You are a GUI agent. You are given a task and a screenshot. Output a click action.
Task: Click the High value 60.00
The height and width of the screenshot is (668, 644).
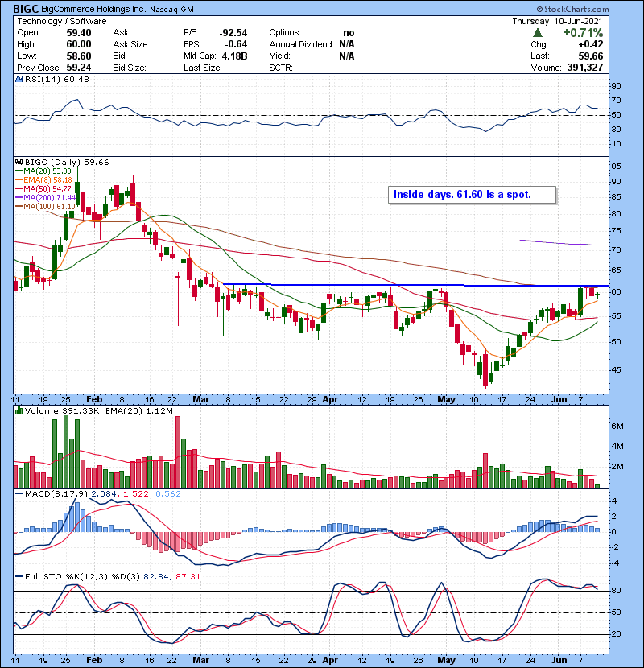tap(78, 44)
